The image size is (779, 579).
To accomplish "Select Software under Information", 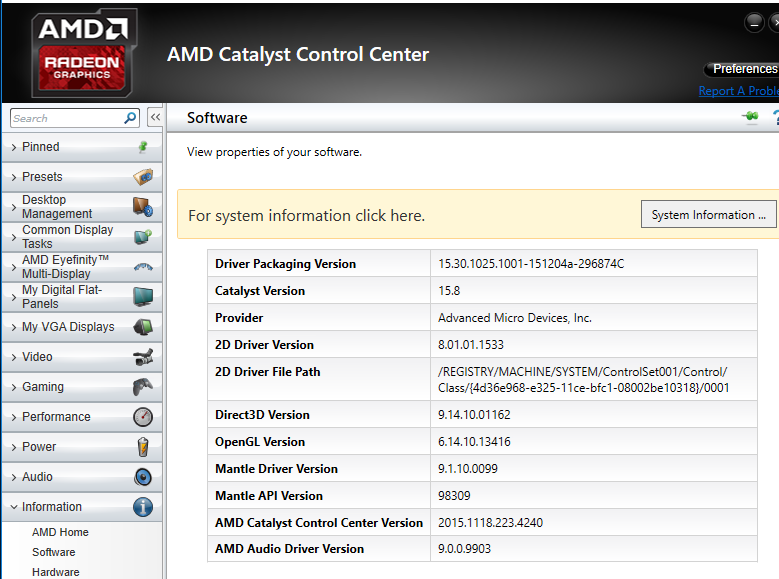I will tap(54, 552).
